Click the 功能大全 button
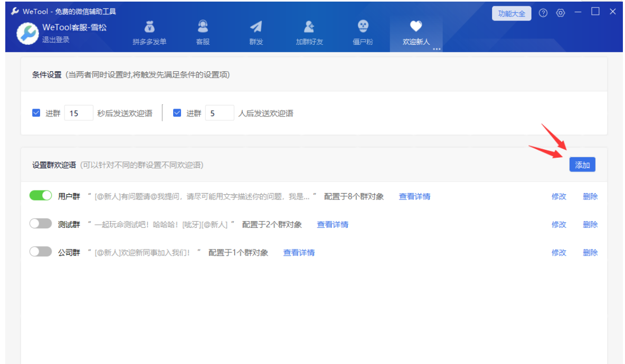Viewport: 625px width, 364px height. (x=512, y=14)
